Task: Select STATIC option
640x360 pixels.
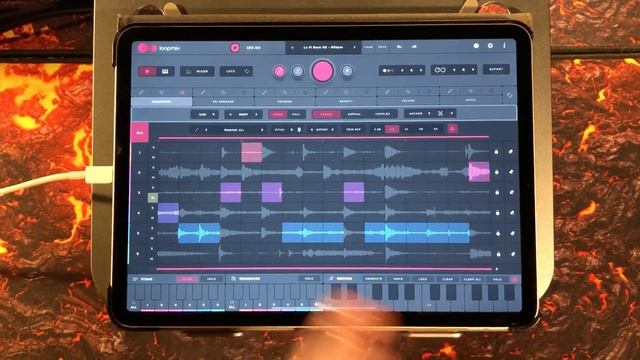Action: 326,115
